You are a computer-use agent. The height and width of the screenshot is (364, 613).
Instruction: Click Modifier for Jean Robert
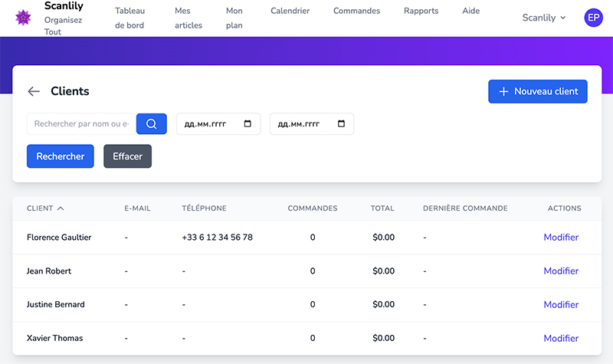[561, 271]
